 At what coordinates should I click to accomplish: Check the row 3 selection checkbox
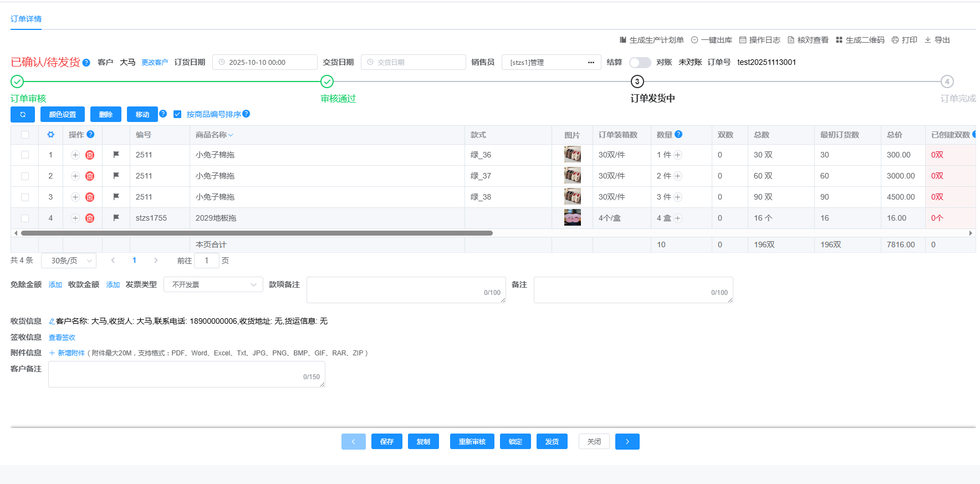[25, 197]
